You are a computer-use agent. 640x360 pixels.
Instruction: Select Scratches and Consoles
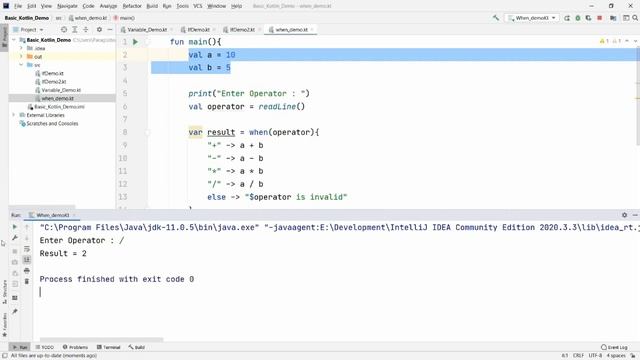tap(49, 123)
